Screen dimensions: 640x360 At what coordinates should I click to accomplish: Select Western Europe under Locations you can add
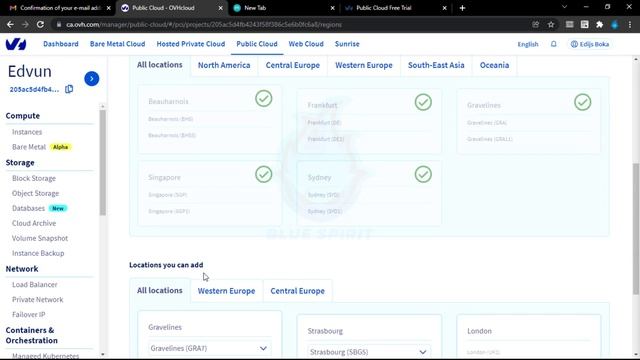tap(227, 291)
